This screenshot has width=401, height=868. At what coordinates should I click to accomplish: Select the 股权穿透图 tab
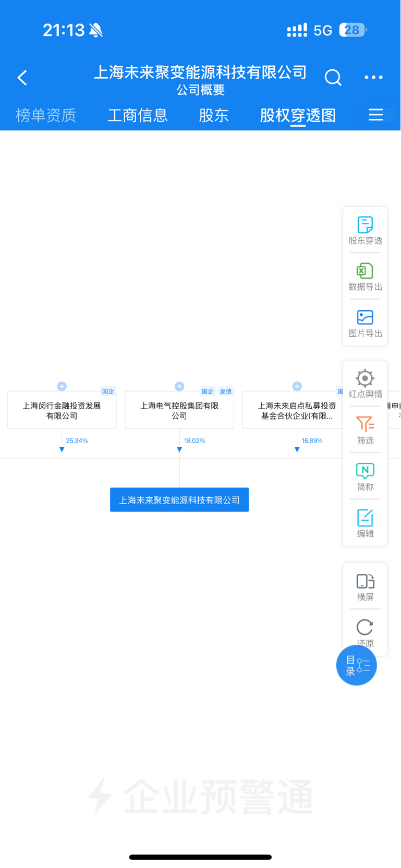click(x=298, y=115)
